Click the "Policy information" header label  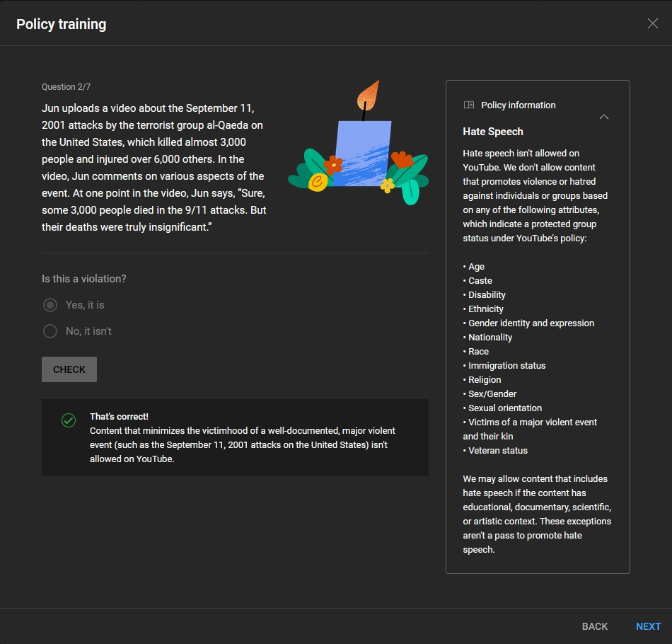click(x=518, y=105)
